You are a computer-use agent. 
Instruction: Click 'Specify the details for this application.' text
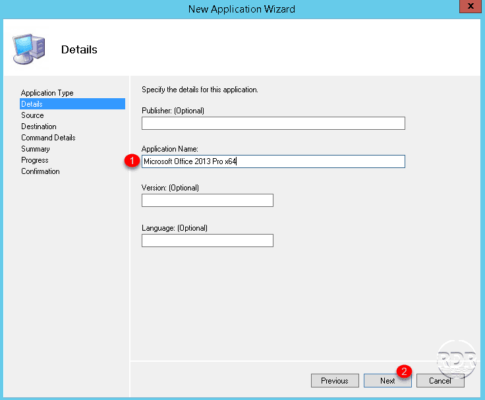click(x=200, y=90)
